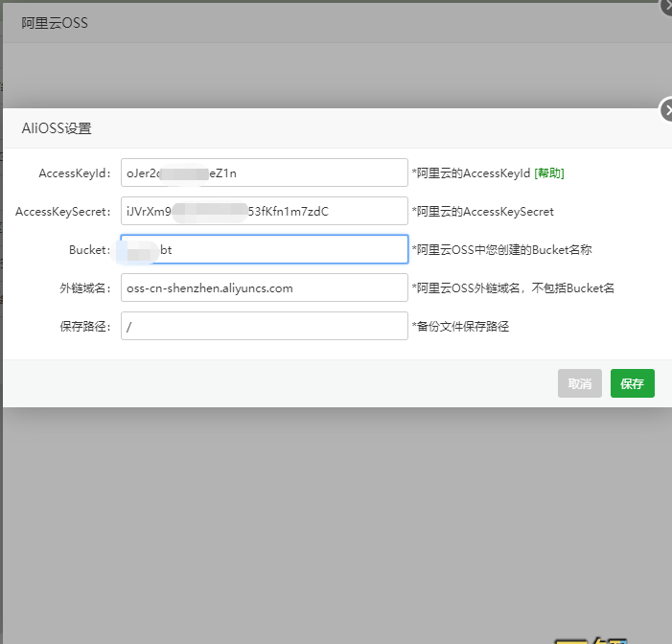The height and width of the screenshot is (644, 672).
Task: Click the 阿里云OSS window title
Action: point(55,23)
